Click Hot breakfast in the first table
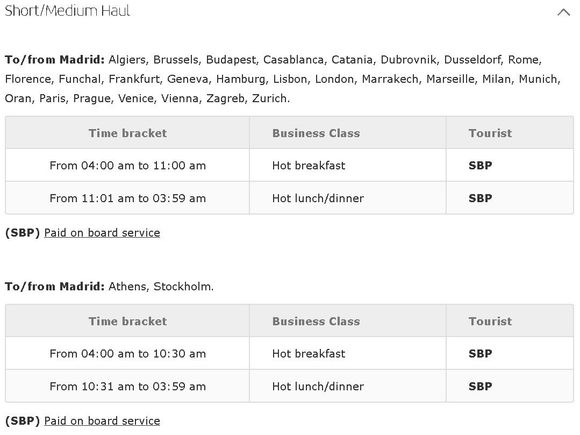This screenshot has width=580, height=435. (308, 165)
